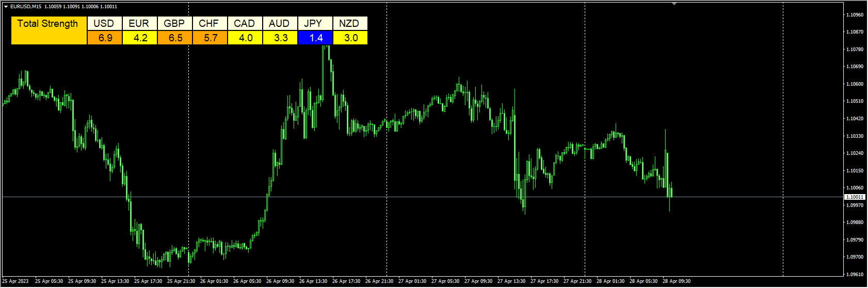This screenshot has height=288, width=868.
Task: Select the EUR strength value 4.2
Action: point(139,38)
